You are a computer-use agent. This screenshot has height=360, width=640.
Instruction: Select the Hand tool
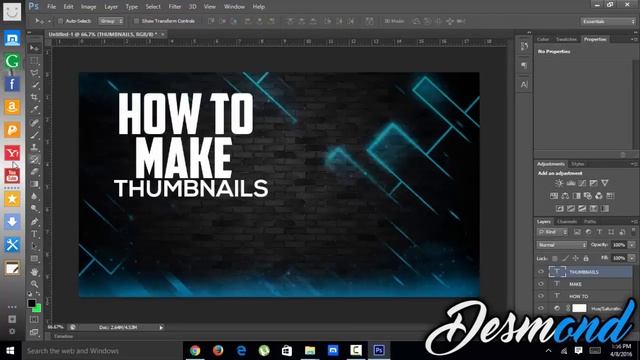click(x=34, y=271)
